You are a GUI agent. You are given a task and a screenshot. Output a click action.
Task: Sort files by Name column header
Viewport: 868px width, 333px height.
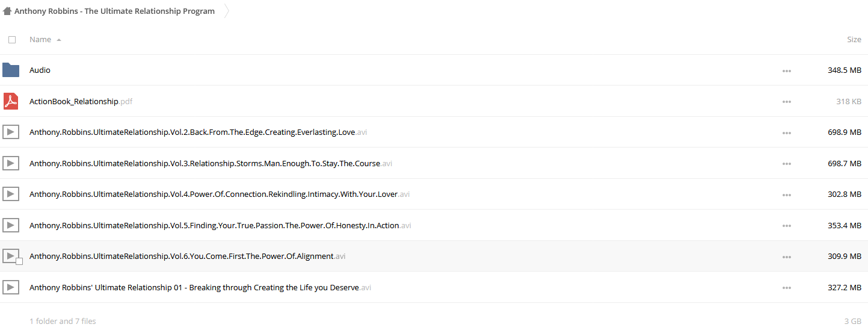40,39
